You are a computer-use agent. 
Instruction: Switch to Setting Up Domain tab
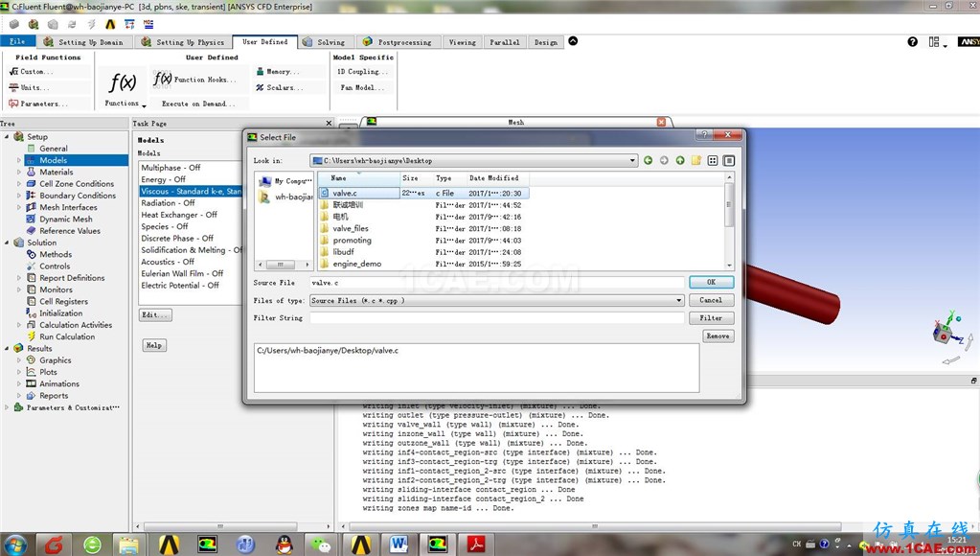tap(84, 42)
